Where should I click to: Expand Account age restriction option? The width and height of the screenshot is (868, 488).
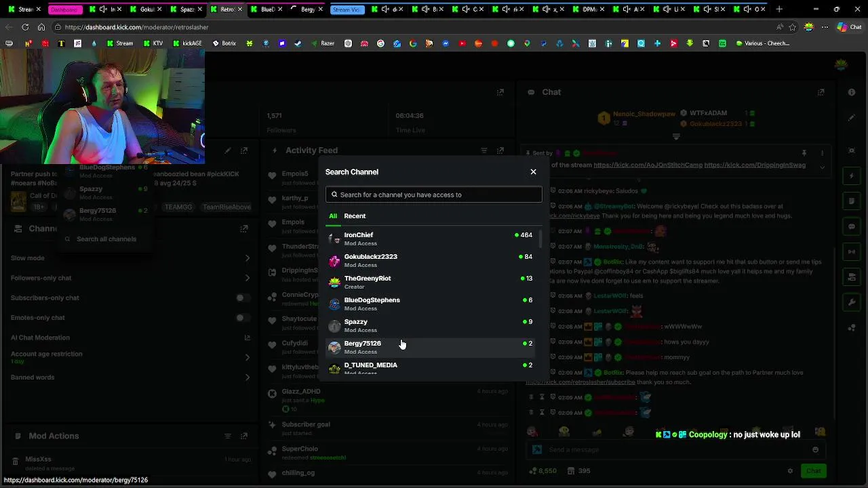pos(248,357)
